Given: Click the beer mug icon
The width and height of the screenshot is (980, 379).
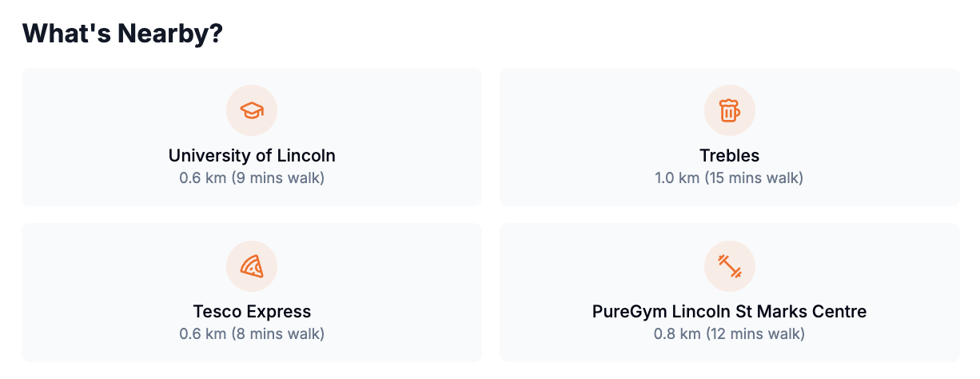Looking at the screenshot, I should 729,110.
